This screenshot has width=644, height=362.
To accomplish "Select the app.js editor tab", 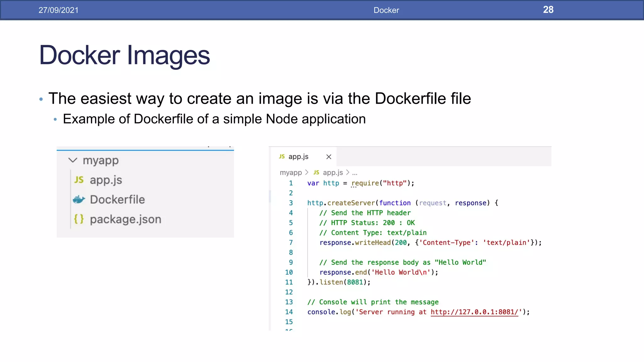I will coord(298,156).
